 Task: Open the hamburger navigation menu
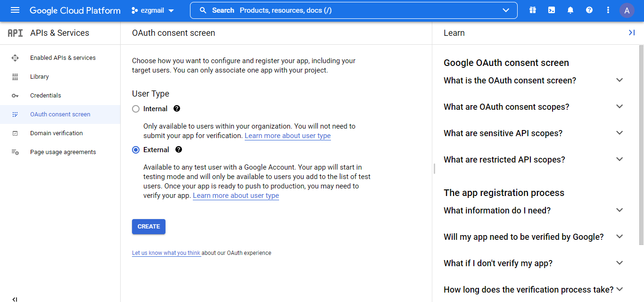click(x=15, y=10)
